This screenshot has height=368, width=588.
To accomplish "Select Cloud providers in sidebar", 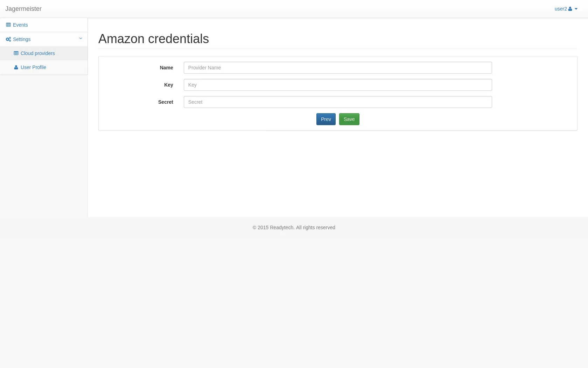I will 38,53.
